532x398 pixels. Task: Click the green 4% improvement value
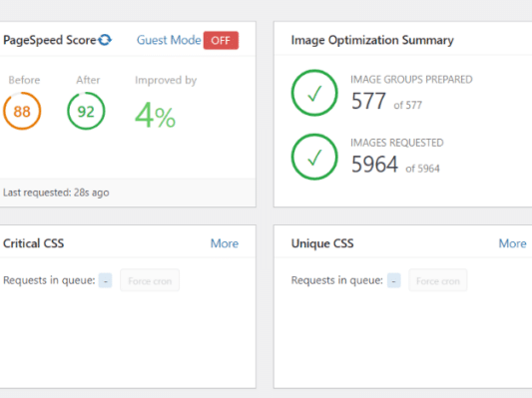(155, 116)
